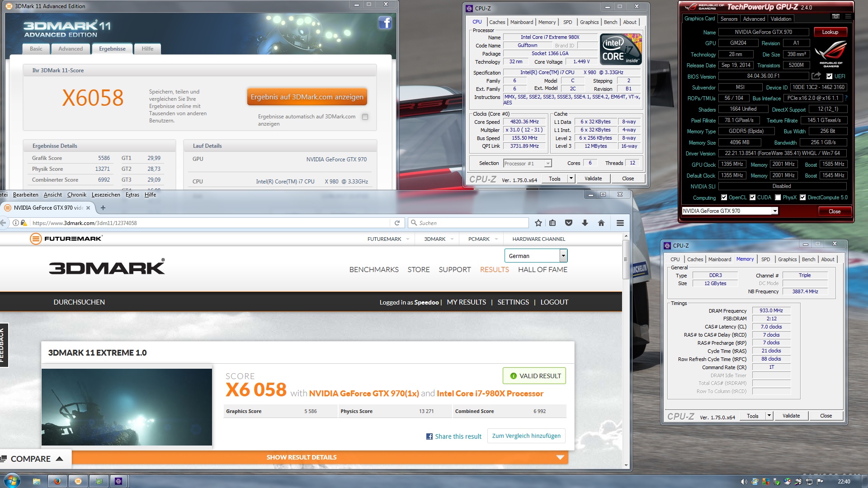Open the Firefox bookmarks list icon
The height and width of the screenshot is (488, 868).
[552, 223]
